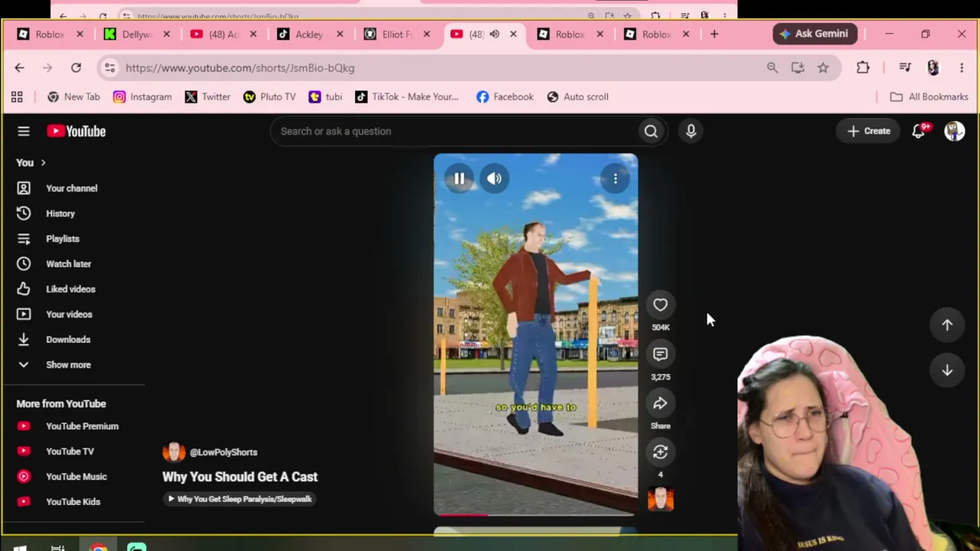Open the Chrome profile avatar
The width and height of the screenshot is (980, 551).
point(933,68)
